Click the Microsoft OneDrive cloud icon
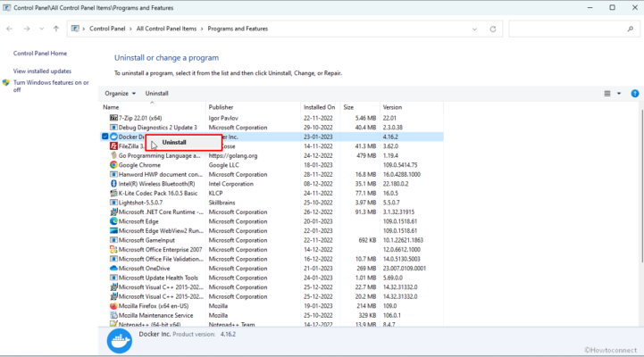This screenshot has width=644, height=357. coord(113,269)
